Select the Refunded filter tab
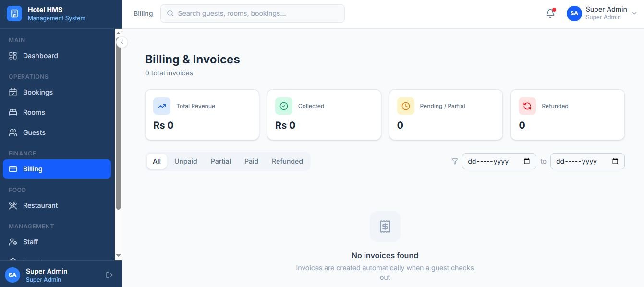This screenshot has height=287, width=644. [x=287, y=161]
